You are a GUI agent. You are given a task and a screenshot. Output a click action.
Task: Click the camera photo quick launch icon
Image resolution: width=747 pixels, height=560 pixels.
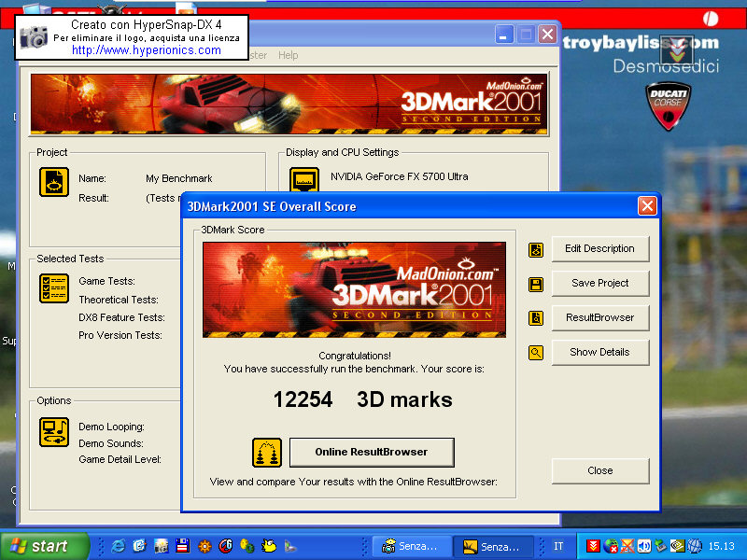[161, 546]
